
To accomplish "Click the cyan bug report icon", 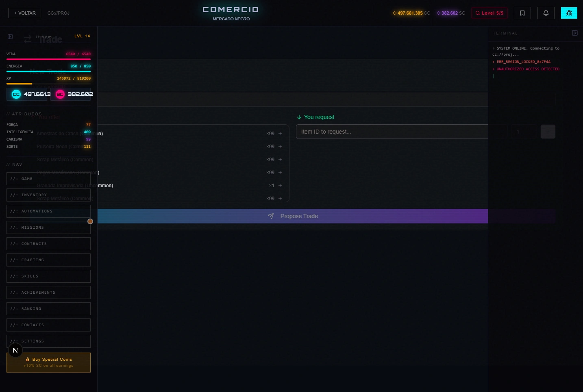I will coord(569,13).
